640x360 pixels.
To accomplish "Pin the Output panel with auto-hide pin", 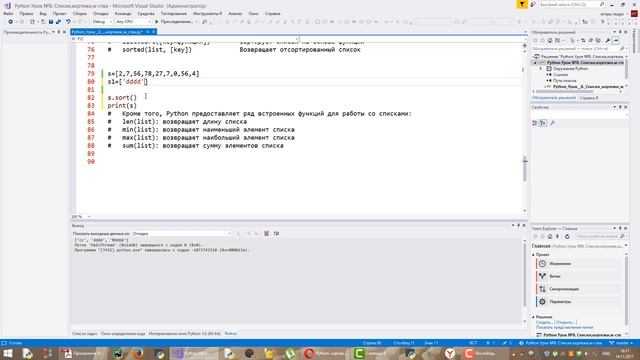I will pos(518,225).
